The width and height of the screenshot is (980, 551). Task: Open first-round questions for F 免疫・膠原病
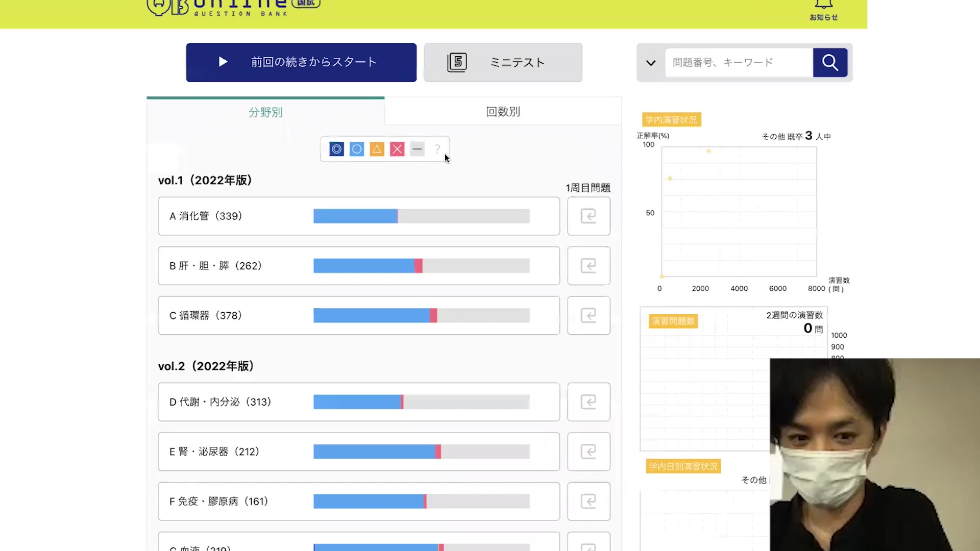click(x=589, y=501)
